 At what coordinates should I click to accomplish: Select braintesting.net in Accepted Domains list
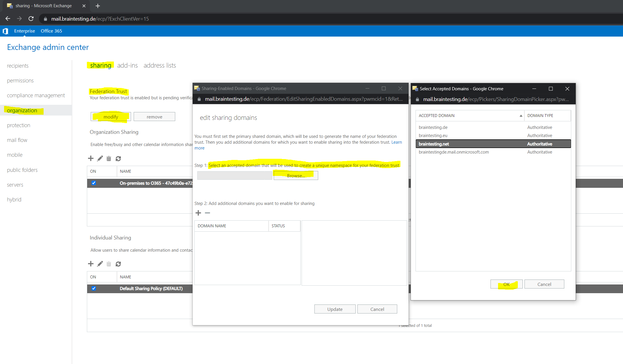[434, 143]
